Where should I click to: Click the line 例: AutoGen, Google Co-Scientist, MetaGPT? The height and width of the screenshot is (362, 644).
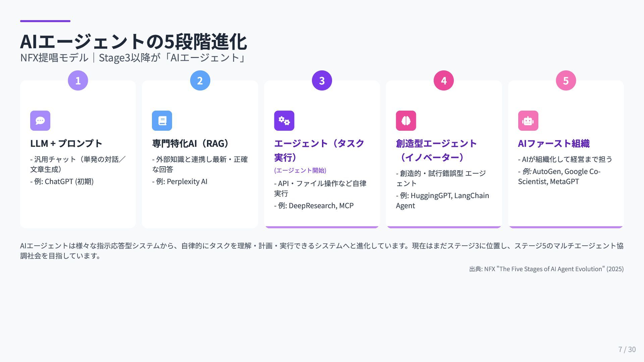coord(559,176)
